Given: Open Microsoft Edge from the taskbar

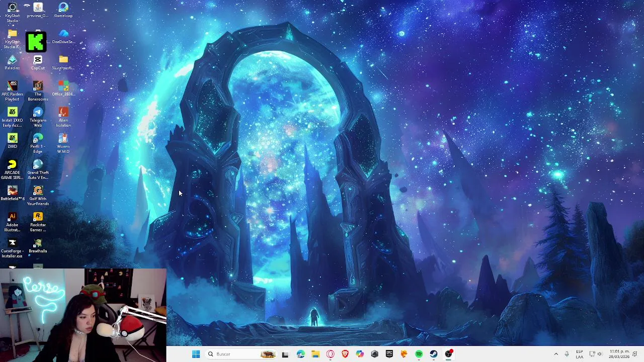Looking at the screenshot, I should [x=301, y=354].
